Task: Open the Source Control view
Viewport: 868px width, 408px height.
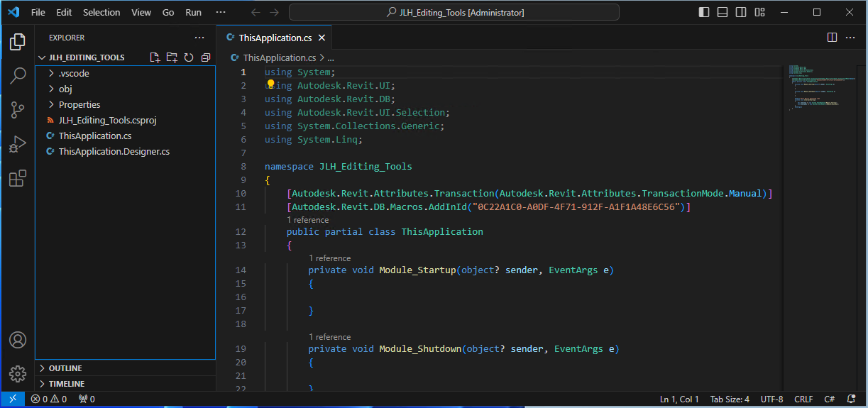Action: [x=18, y=110]
